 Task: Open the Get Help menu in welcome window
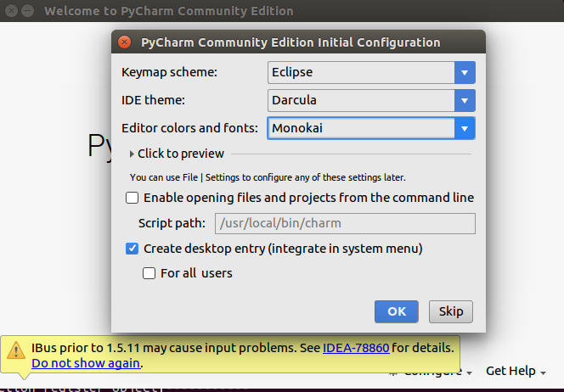516,371
